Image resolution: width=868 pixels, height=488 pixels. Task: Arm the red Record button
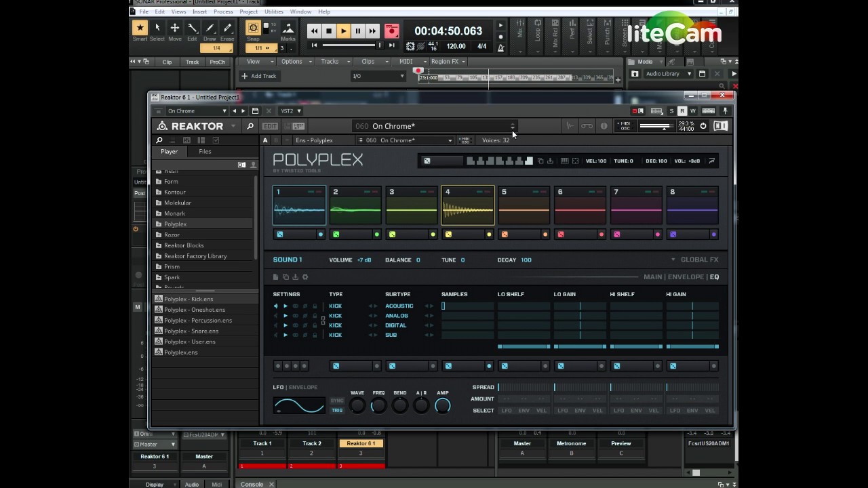click(391, 31)
